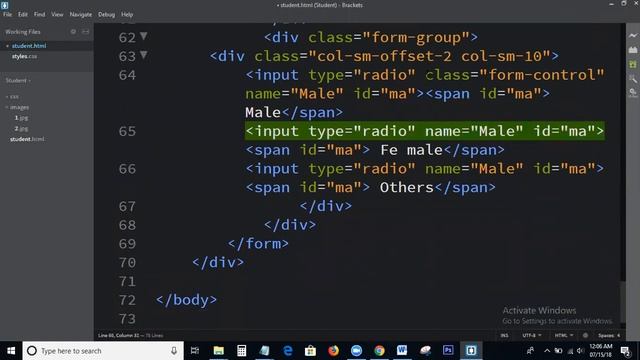The image size is (640, 360).
Task: Open the Debug menu
Action: click(x=106, y=14)
